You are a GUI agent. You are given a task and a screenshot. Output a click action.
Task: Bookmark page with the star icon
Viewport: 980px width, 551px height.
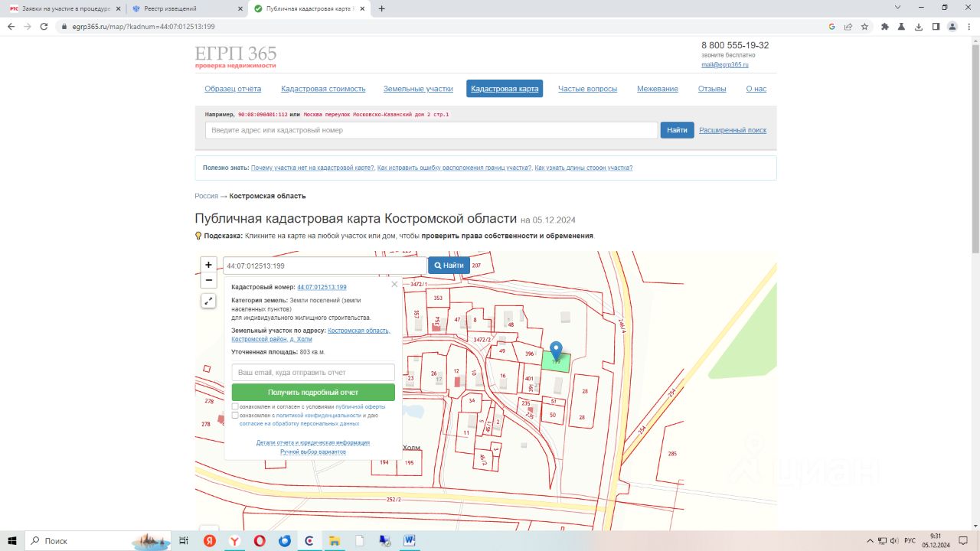[x=864, y=26]
